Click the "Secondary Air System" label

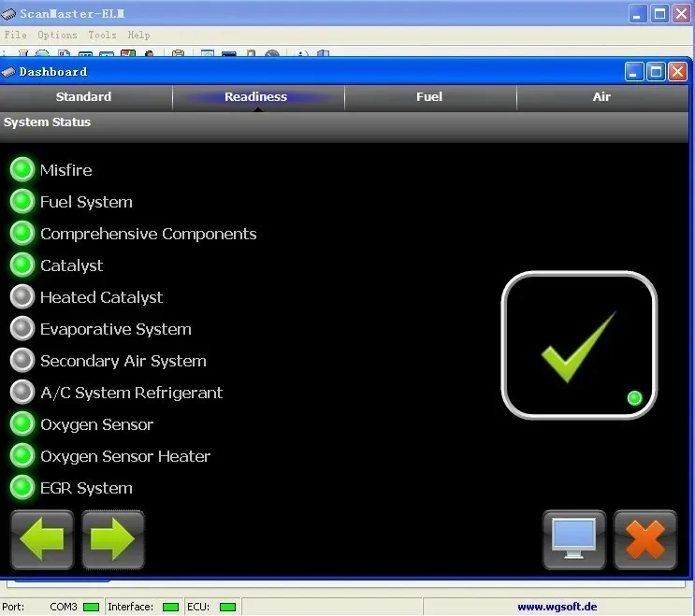(x=123, y=362)
